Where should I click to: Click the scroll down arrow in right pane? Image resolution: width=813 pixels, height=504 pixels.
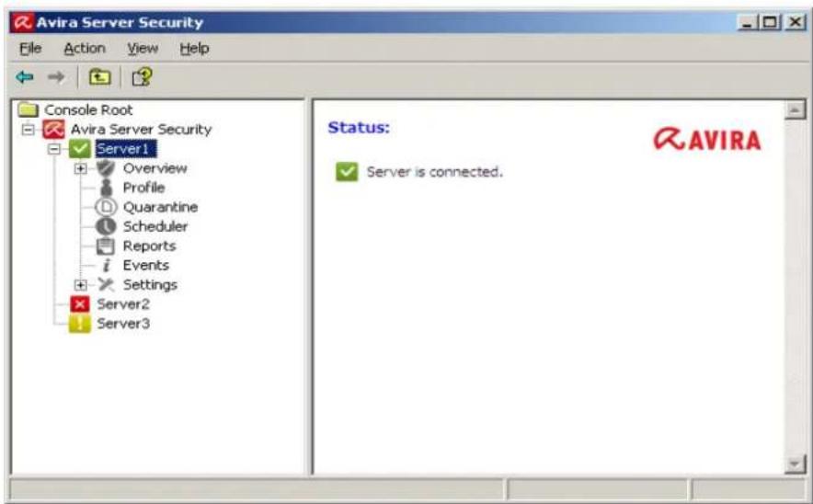pos(795,464)
